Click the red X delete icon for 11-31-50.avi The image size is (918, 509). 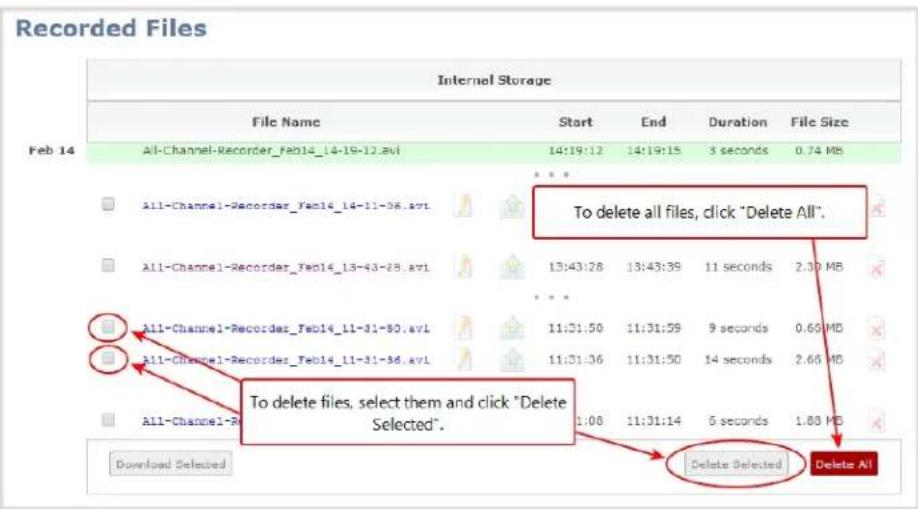click(x=876, y=330)
